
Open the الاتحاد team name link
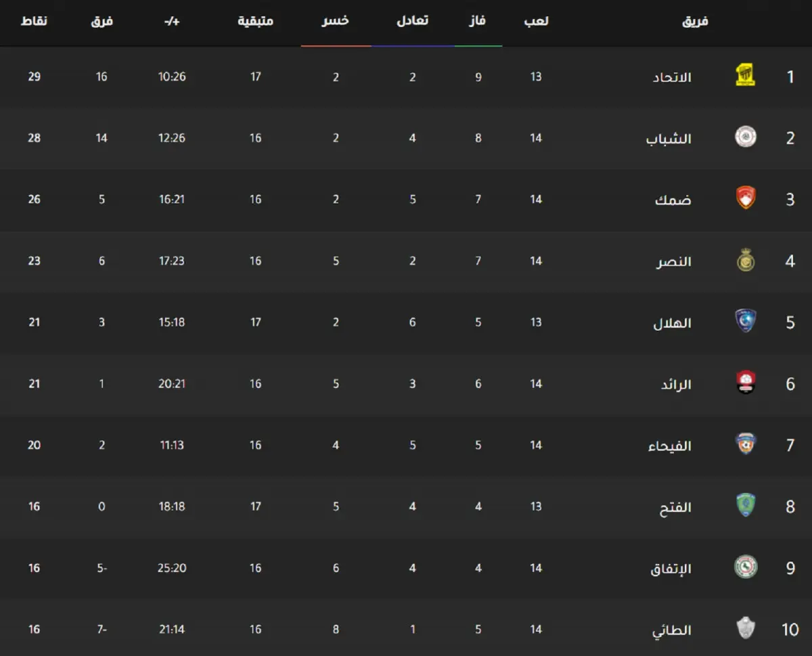[x=672, y=77]
